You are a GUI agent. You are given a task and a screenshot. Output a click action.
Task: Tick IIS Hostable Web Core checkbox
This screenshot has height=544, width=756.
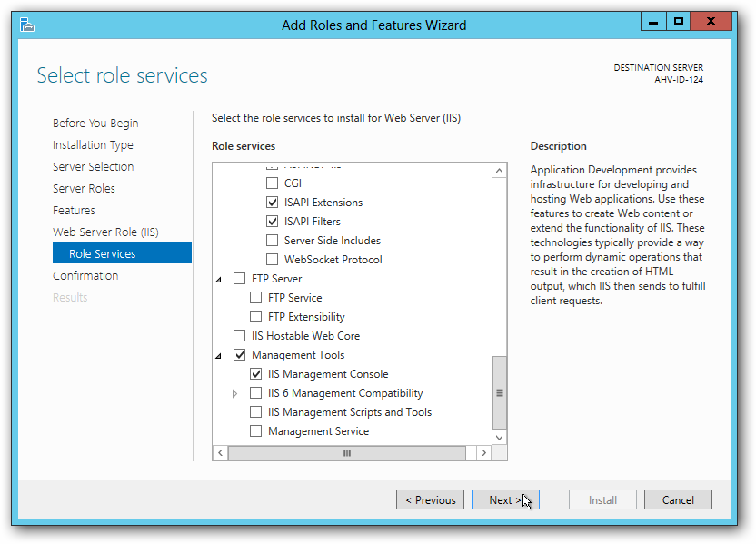click(x=239, y=336)
